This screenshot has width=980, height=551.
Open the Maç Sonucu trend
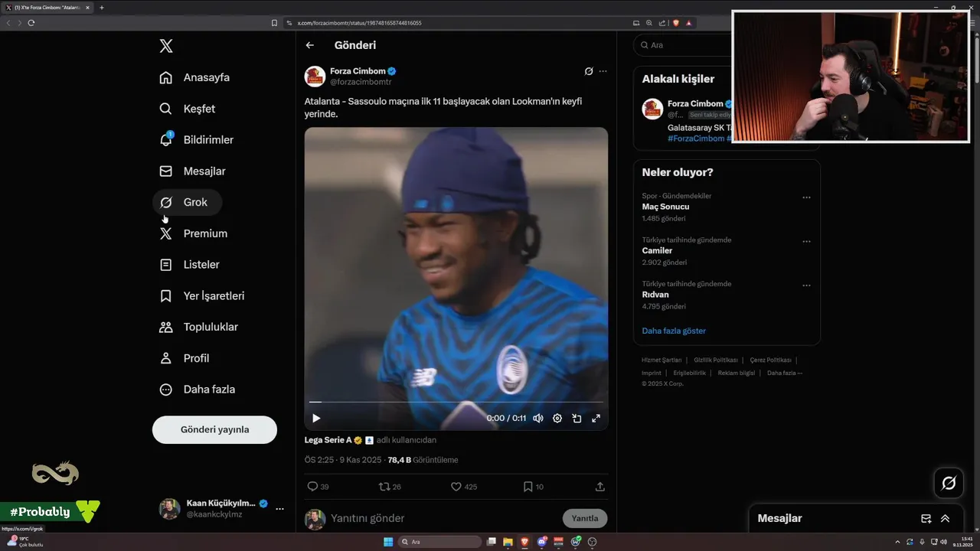665,207
